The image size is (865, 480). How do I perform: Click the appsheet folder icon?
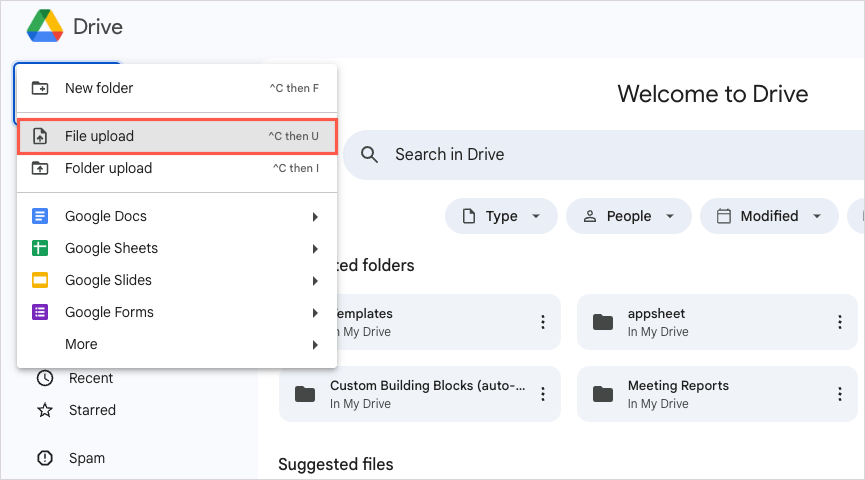[x=602, y=322]
